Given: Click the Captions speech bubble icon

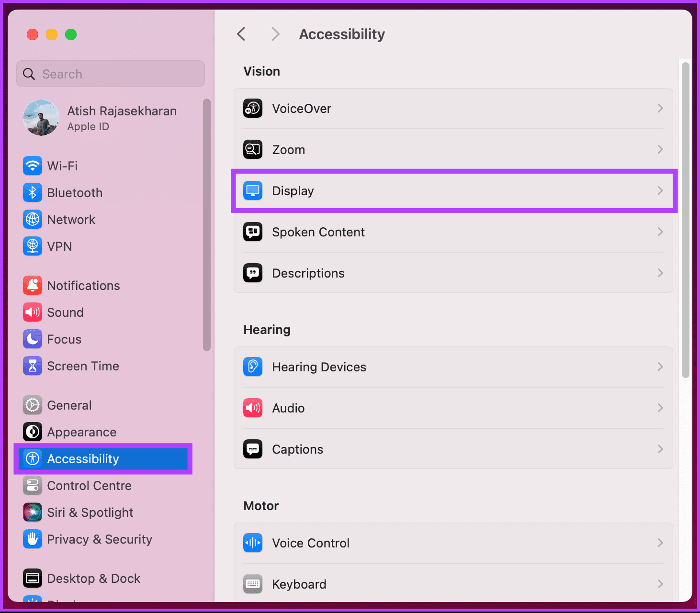Looking at the screenshot, I should (x=252, y=449).
